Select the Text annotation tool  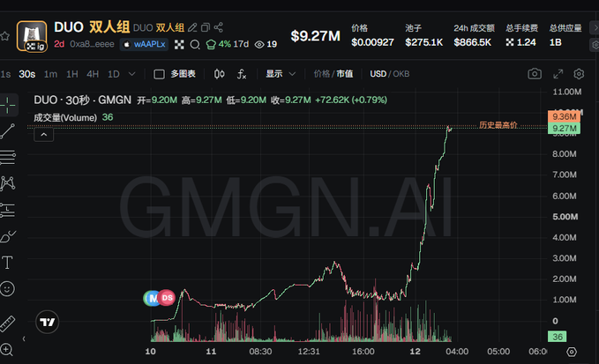(7, 263)
